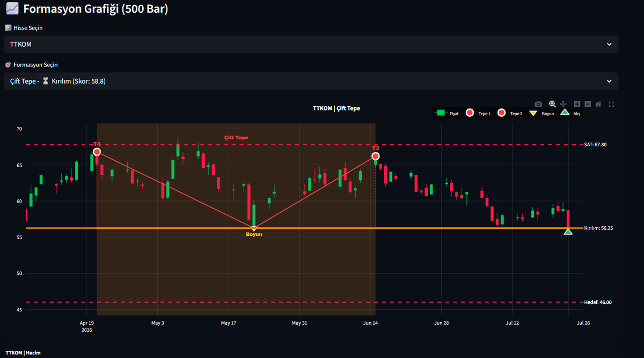644x358 pixels.
Task: Activate the zoom magnifier tool
Action: coord(552,104)
